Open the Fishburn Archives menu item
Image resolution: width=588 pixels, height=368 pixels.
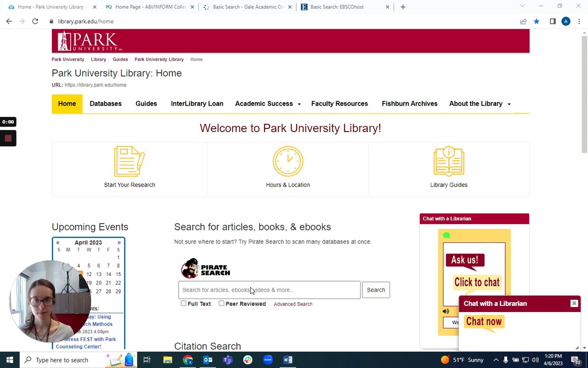(410, 103)
